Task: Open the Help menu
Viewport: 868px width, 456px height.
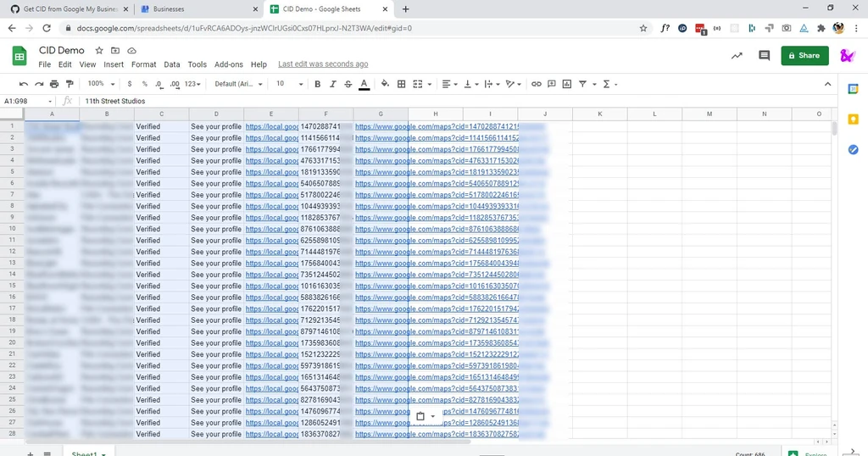Action: [x=259, y=64]
